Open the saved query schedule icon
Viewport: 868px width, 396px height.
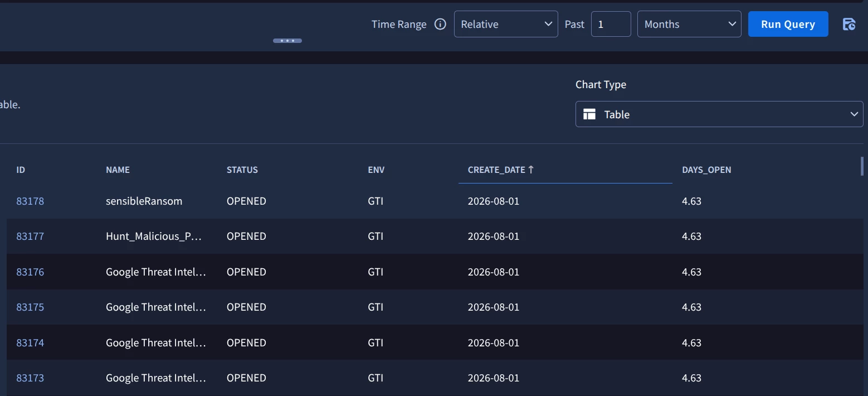849,24
